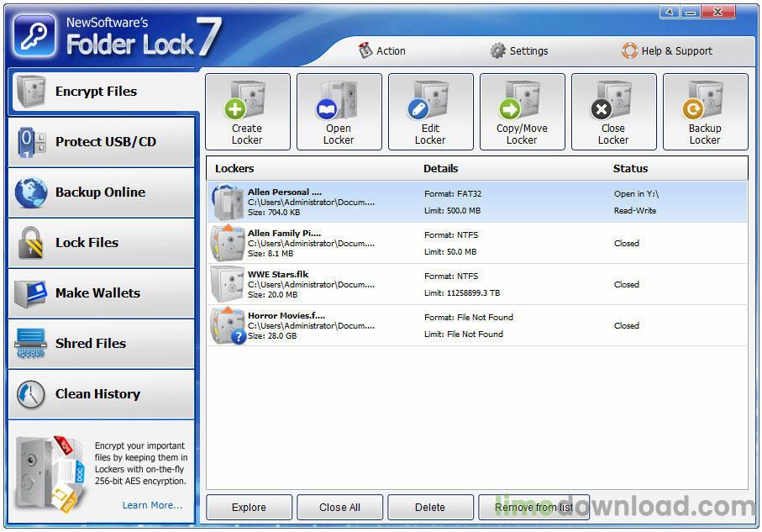Click Closed status of Horror Movies row
This screenshot has height=532, width=762.
627,325
